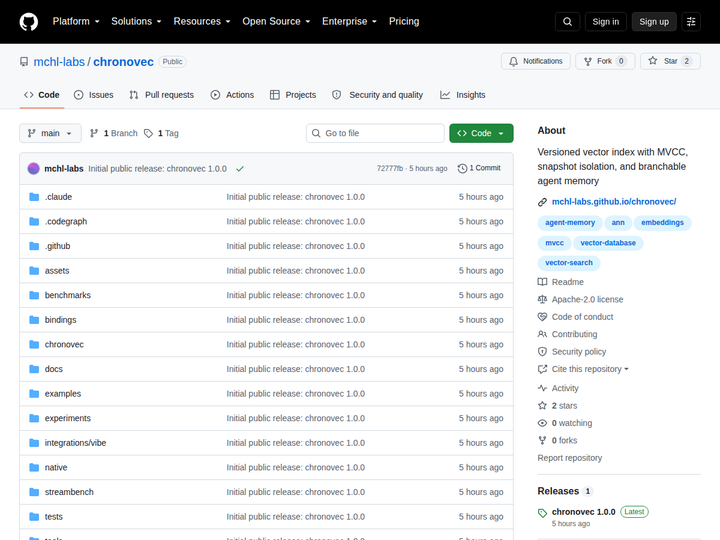Image resolution: width=720 pixels, height=540 pixels.
Task: Switch to the Actions tab
Action: click(232, 95)
